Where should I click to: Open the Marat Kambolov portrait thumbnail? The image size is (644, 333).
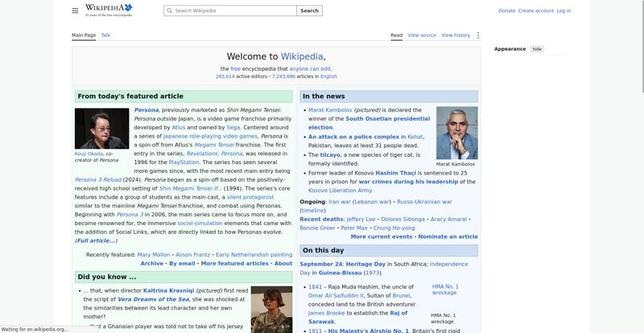point(456,133)
